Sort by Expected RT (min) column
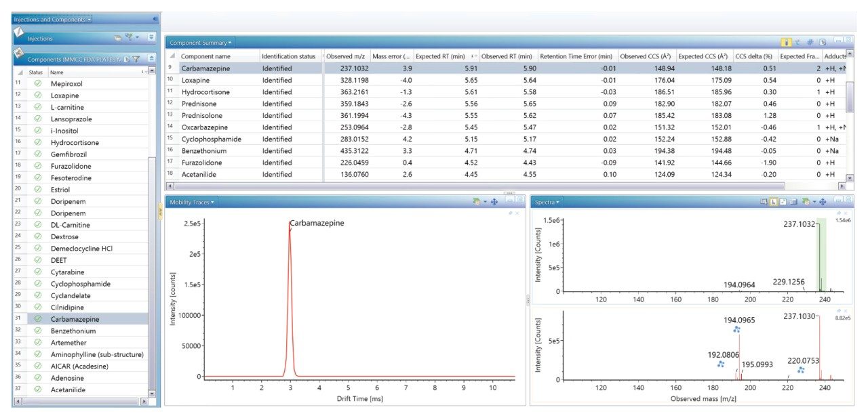 [445, 56]
